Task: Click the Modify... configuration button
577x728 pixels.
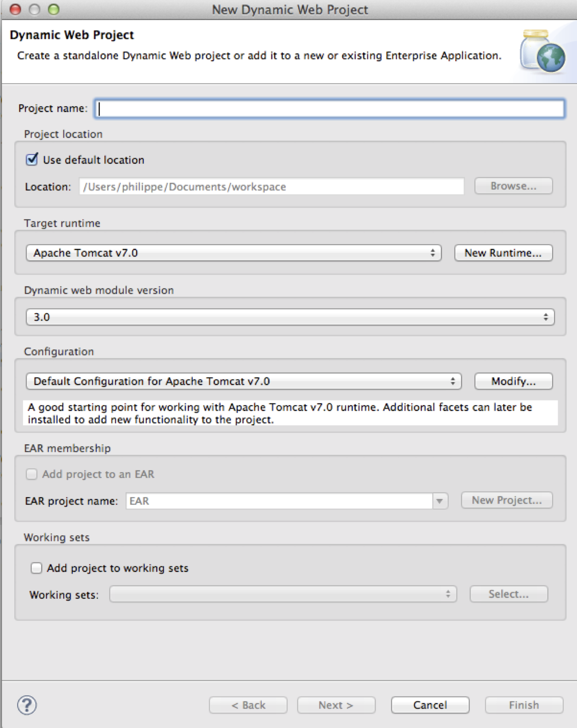Action: 514,381
